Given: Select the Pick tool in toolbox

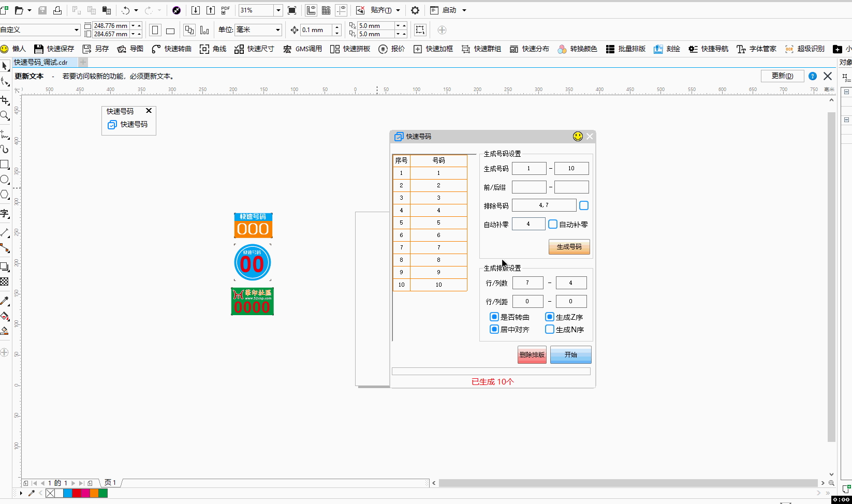Looking at the screenshot, I should click(x=5, y=66).
